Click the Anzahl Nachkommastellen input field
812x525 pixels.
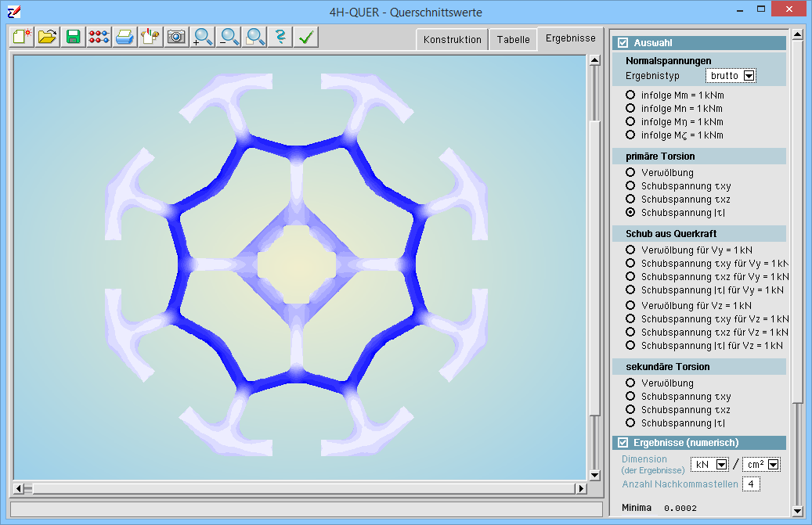coord(751,484)
